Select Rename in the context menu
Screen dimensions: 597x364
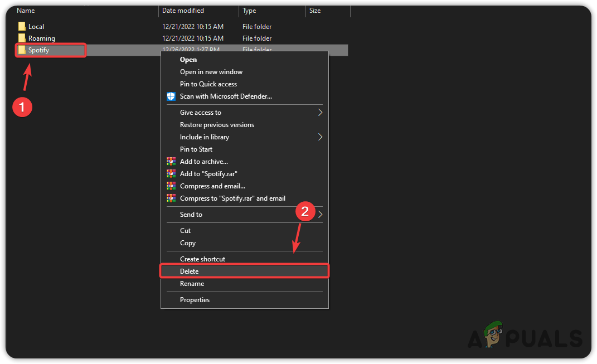192,284
